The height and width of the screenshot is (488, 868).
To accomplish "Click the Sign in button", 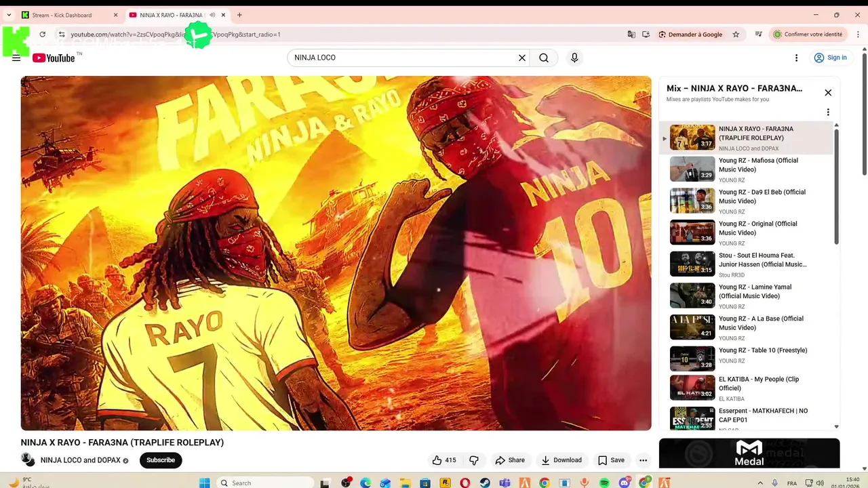I will (831, 58).
